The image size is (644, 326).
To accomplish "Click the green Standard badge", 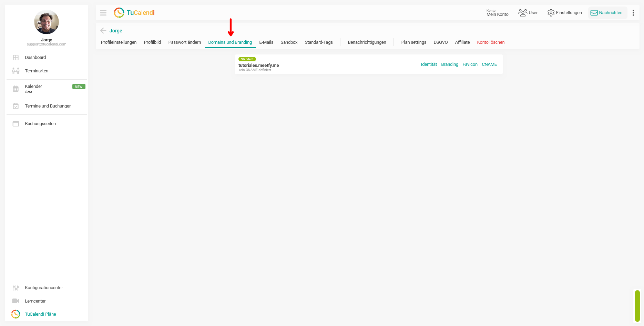I will click(x=247, y=59).
